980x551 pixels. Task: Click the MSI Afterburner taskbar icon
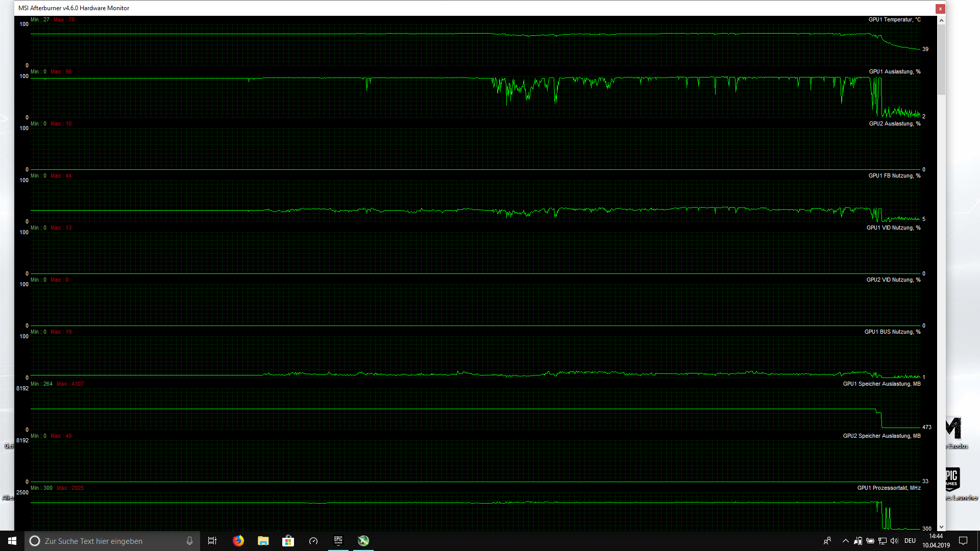[x=363, y=541]
